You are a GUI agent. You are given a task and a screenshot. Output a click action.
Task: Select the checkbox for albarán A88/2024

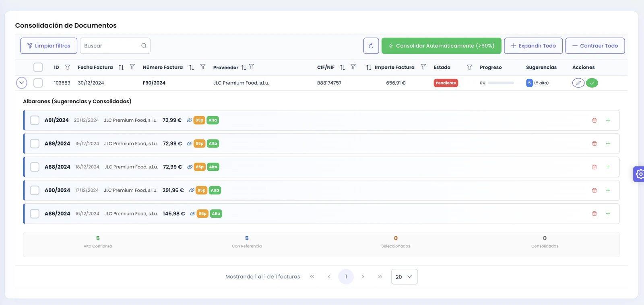point(35,167)
